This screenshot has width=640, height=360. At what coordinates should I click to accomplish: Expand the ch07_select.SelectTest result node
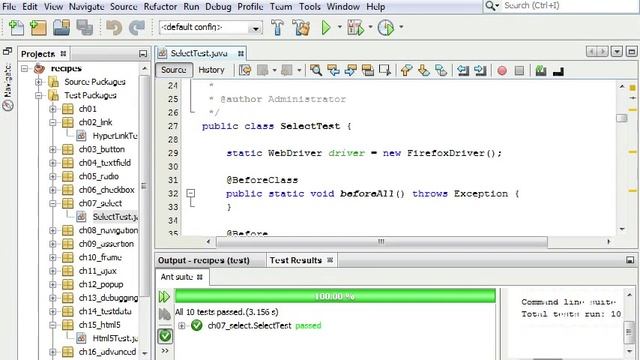pyautogui.click(x=182, y=326)
